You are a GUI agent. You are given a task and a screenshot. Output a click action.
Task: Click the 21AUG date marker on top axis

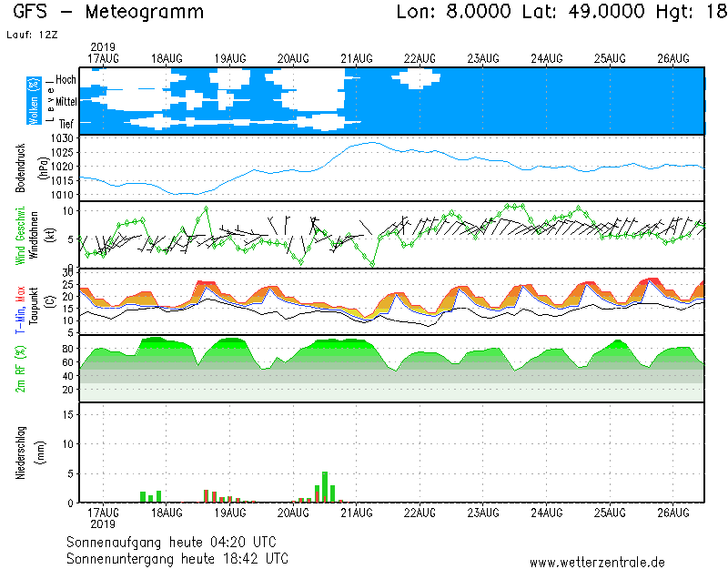click(357, 58)
